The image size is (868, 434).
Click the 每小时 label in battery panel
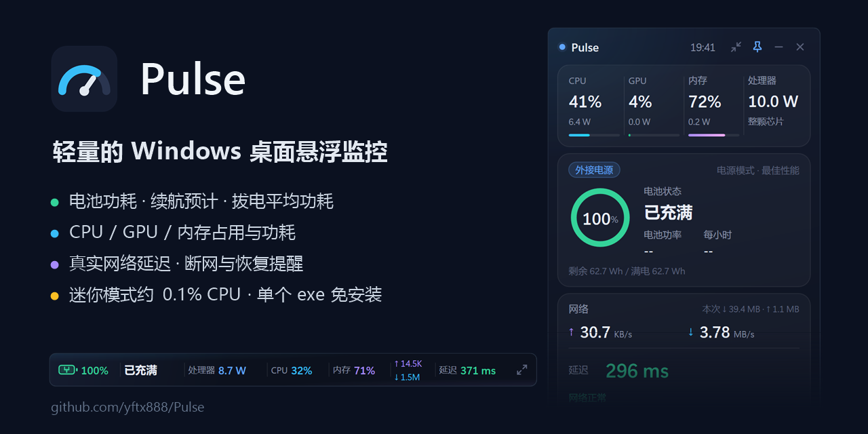717,235
